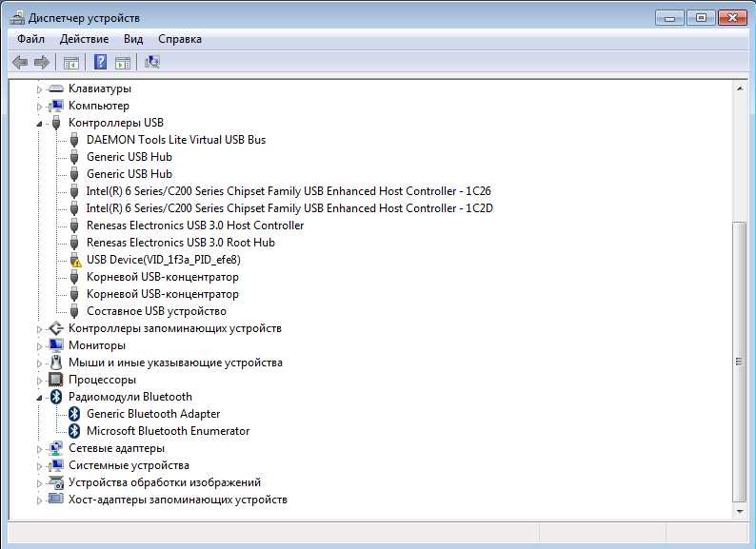Click the DAEMON Tools Lite Virtual USB Bus icon

(x=74, y=140)
